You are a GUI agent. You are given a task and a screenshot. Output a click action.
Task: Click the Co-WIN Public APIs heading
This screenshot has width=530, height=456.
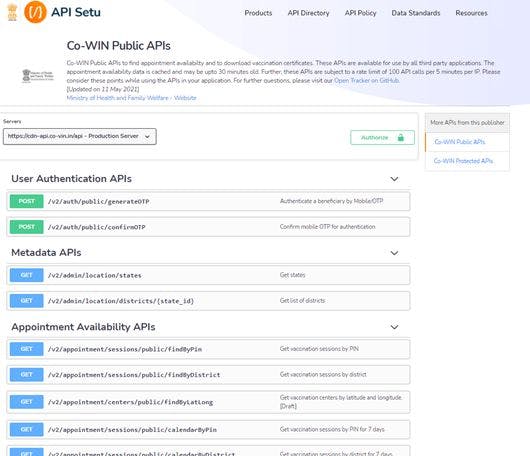119,46
